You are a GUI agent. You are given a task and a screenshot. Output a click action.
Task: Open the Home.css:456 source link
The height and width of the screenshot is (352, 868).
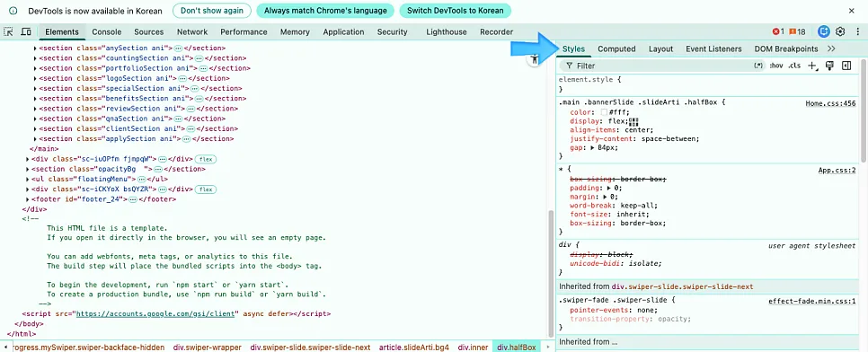pyautogui.click(x=830, y=103)
